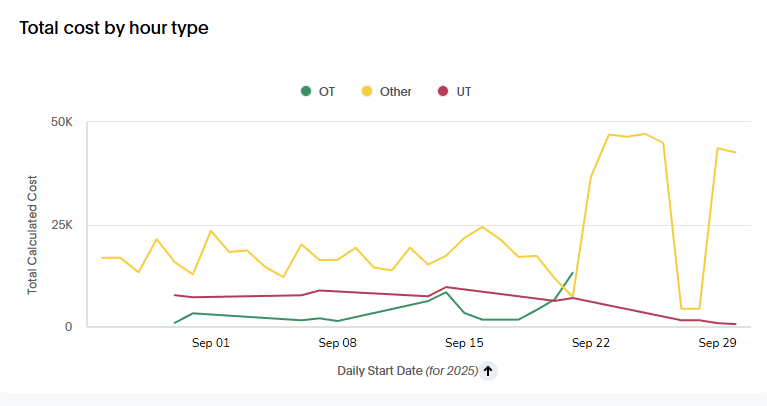
Task: Select the Sep 15 x-axis label
Action: pyautogui.click(x=464, y=342)
